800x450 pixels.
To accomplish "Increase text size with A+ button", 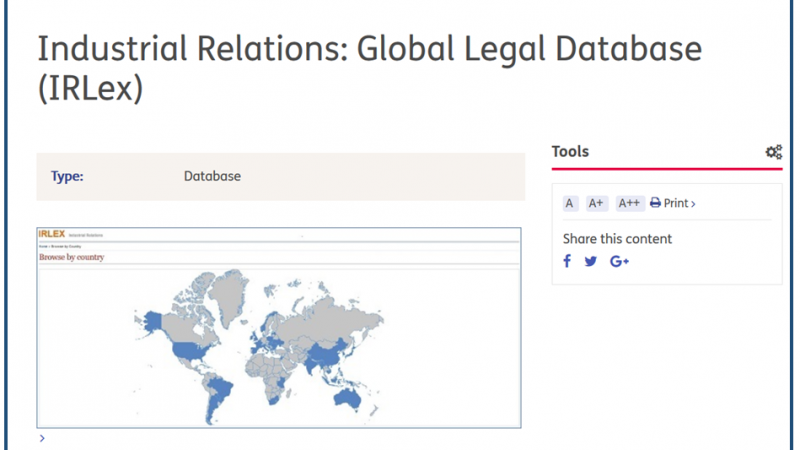I will (x=596, y=203).
